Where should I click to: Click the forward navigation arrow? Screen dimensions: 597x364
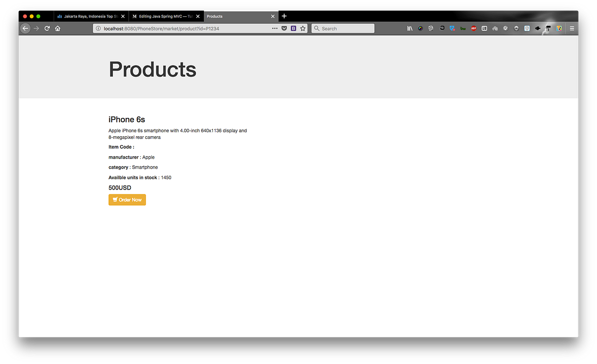pos(36,28)
